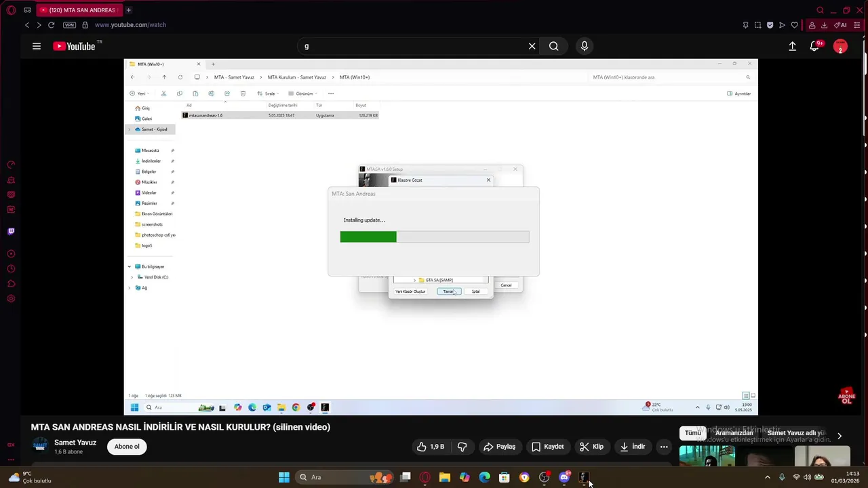Image resolution: width=868 pixels, height=488 pixels.
Task: Go back in Opera browser history
Action: (x=27, y=25)
